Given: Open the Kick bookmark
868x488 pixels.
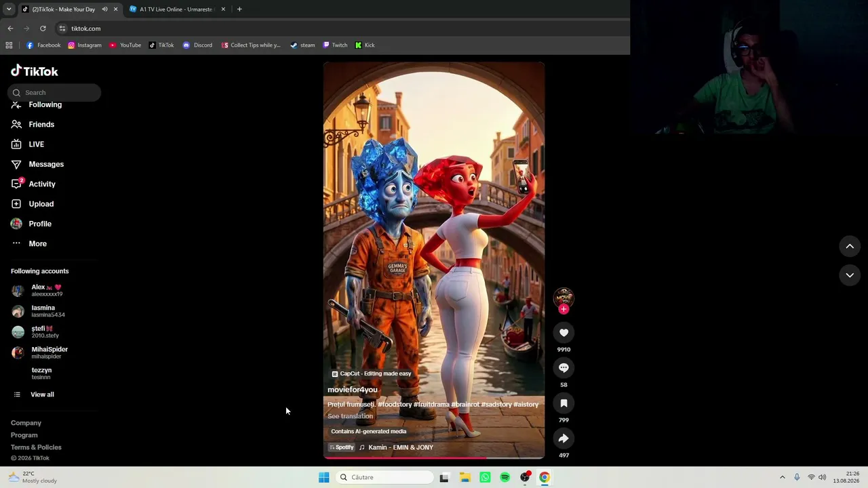Looking at the screenshot, I should click(x=365, y=45).
